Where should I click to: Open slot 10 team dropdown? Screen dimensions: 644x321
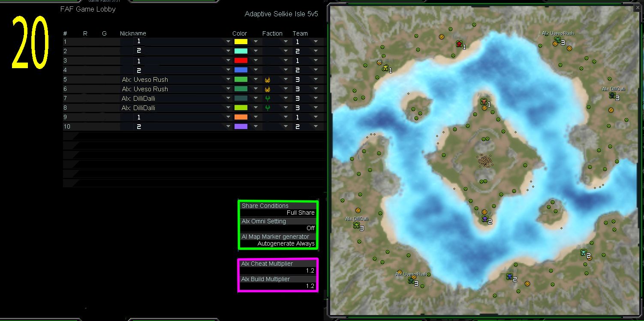click(x=316, y=127)
